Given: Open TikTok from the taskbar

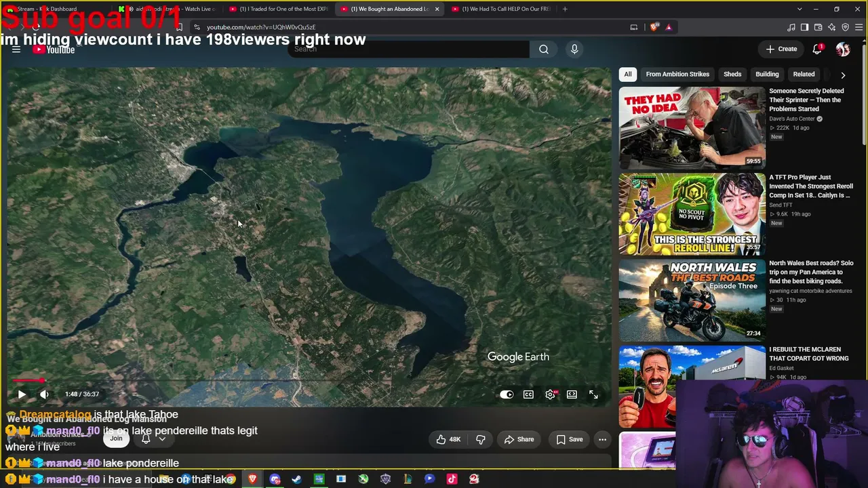Looking at the screenshot, I should click(452, 479).
